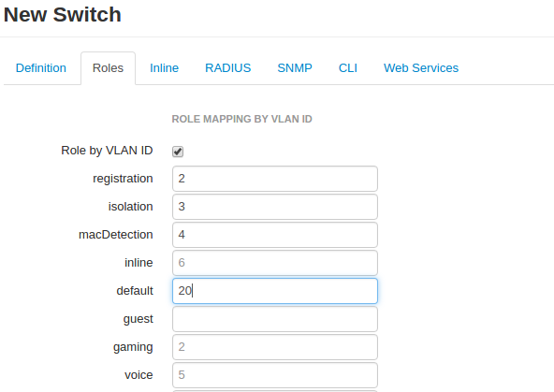
Task: Select the macDetection VLAN input box
Action: pos(275,235)
